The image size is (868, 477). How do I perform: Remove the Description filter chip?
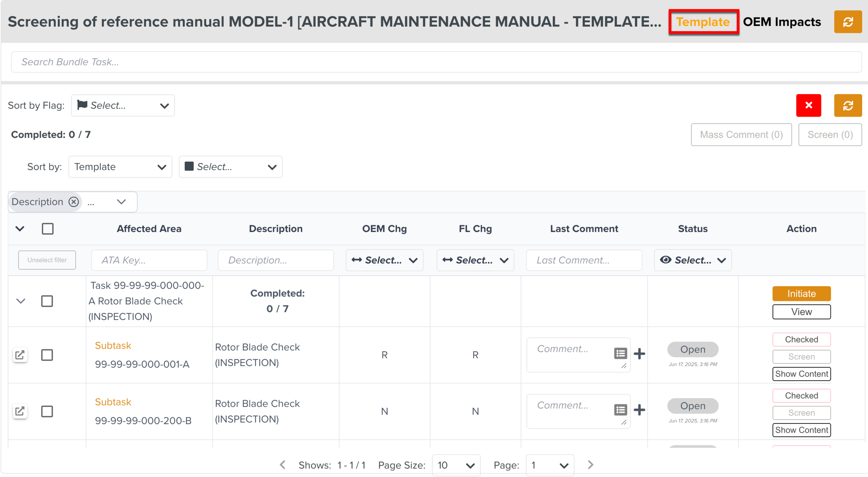point(74,202)
